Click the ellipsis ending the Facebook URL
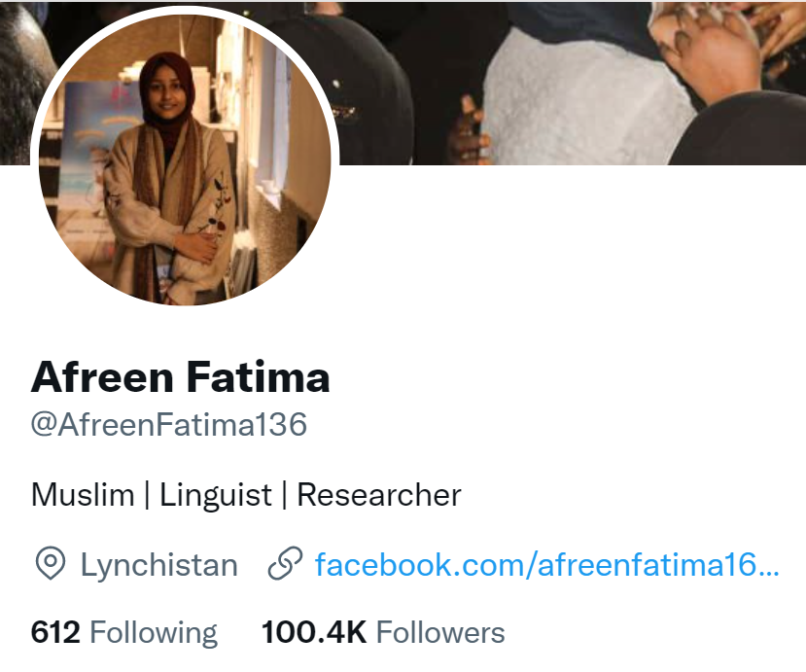Viewport: 806px width, 672px height. 767,567
